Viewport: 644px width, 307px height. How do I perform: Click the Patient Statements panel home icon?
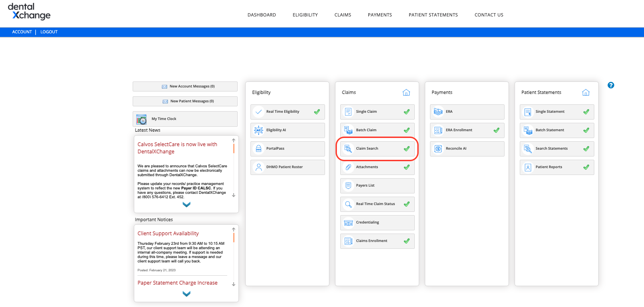click(x=586, y=92)
